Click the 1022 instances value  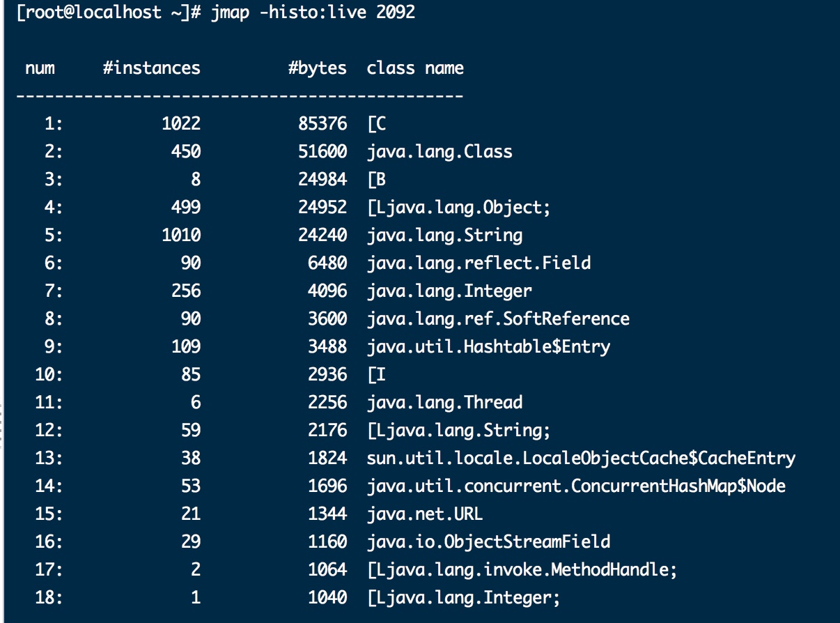pos(181,124)
